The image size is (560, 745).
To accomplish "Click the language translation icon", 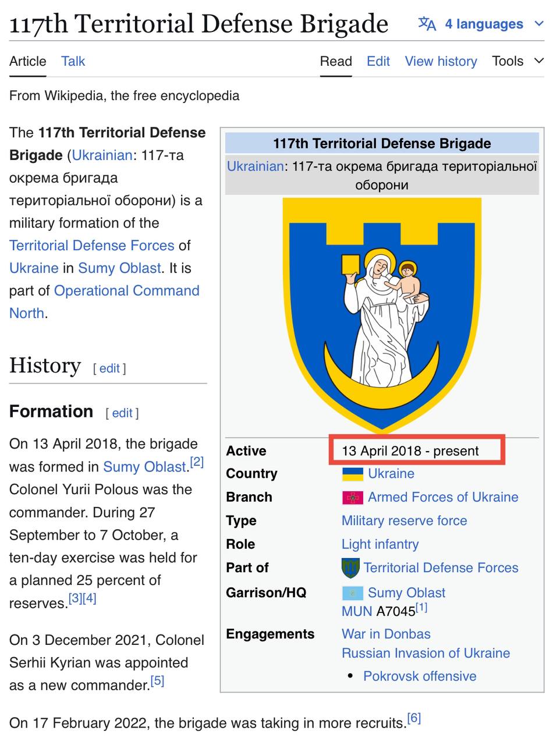I will tap(427, 24).
